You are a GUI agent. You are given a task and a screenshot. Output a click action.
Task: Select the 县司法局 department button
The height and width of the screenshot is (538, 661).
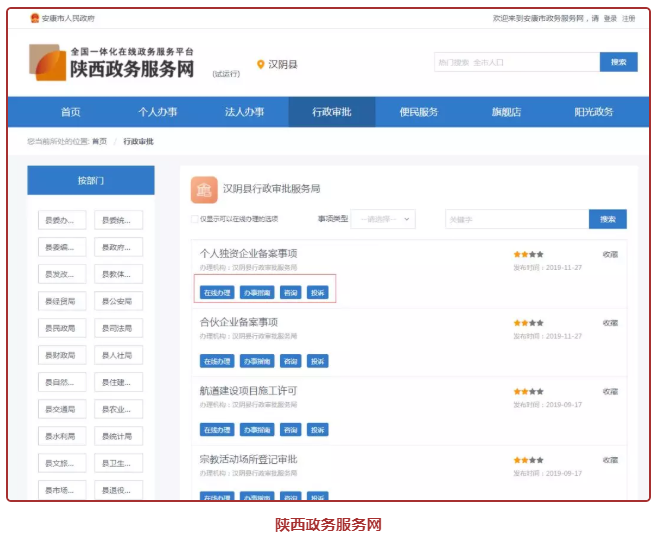coord(118,328)
